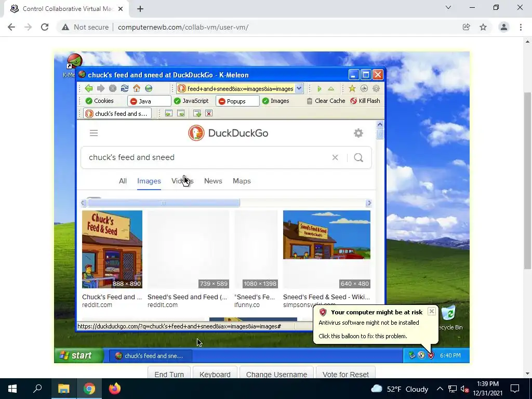This screenshot has height=399, width=532.
Task: Clear Cache using the trash can button
Action: (326, 101)
